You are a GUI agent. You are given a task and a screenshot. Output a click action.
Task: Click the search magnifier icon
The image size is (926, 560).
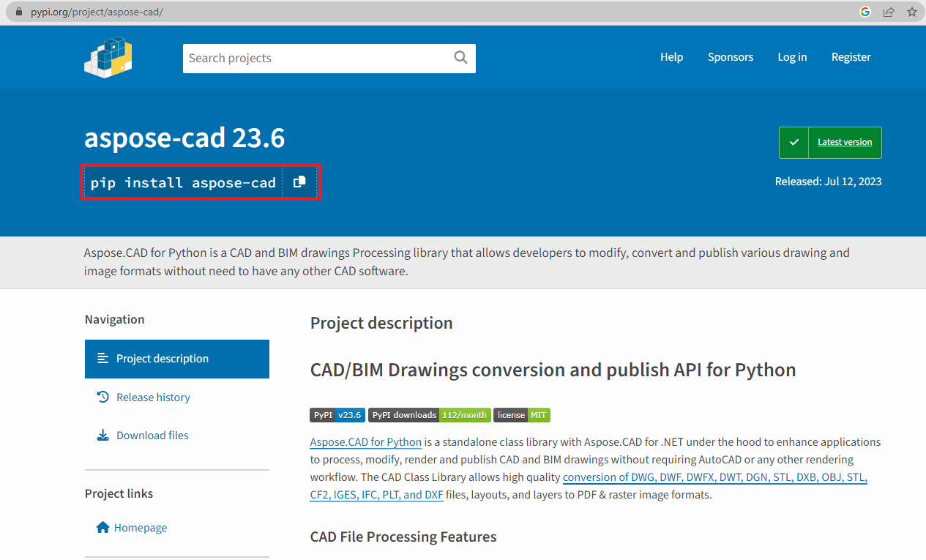pyautogui.click(x=460, y=58)
